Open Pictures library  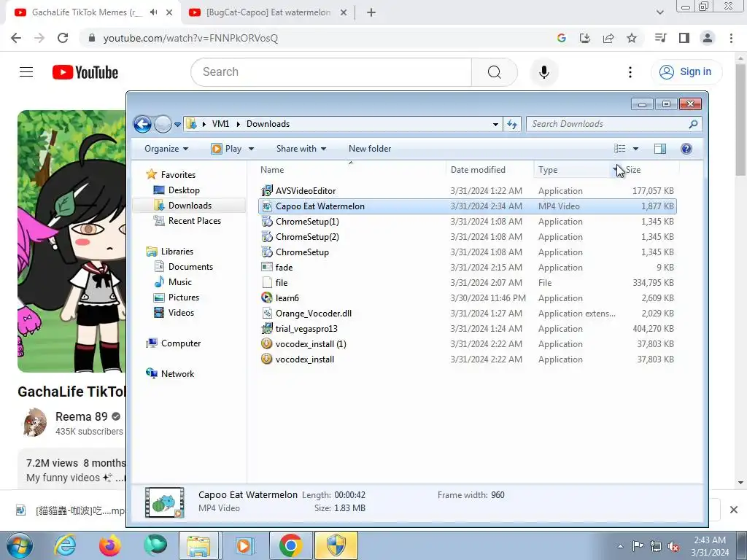(183, 297)
